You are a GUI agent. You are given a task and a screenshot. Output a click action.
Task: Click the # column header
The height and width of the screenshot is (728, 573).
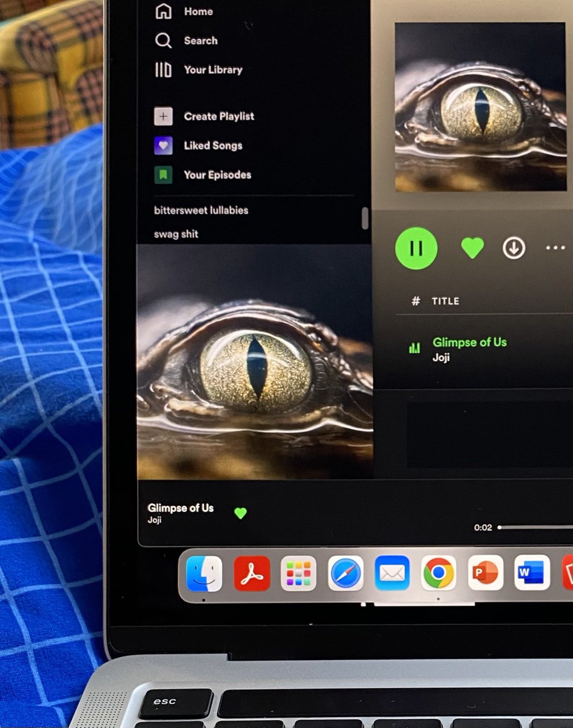point(415,301)
